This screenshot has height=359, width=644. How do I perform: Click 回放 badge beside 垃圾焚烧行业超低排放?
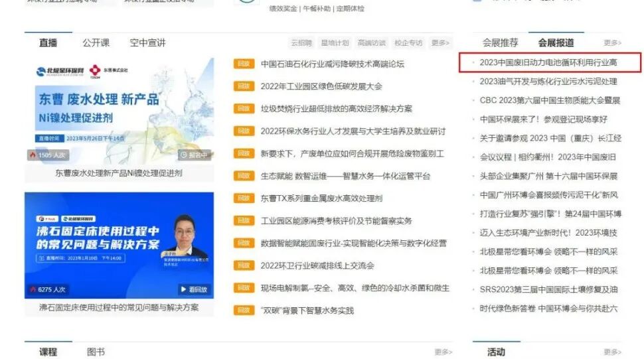[244, 108]
